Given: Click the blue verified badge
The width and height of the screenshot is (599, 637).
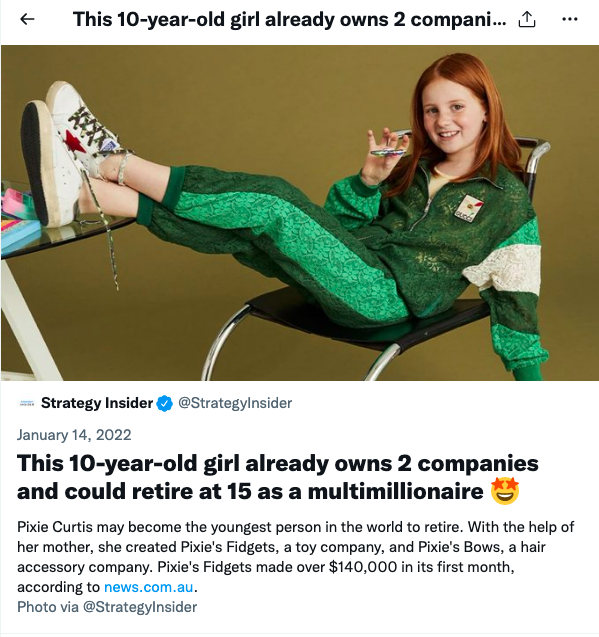Looking at the screenshot, I should pos(165,403).
